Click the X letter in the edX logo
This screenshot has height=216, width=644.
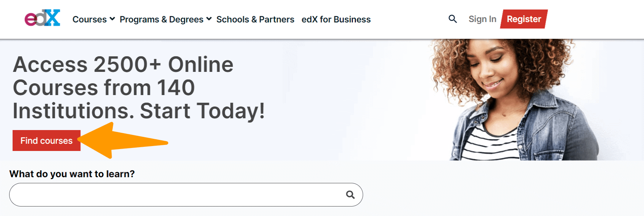pyautogui.click(x=51, y=18)
